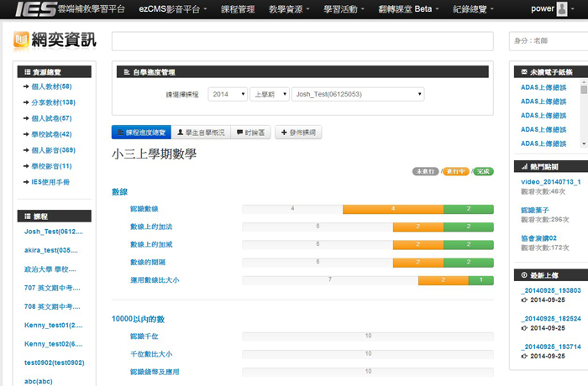
Task: Click the 未進行 status legend badge
Action: [x=425, y=171]
